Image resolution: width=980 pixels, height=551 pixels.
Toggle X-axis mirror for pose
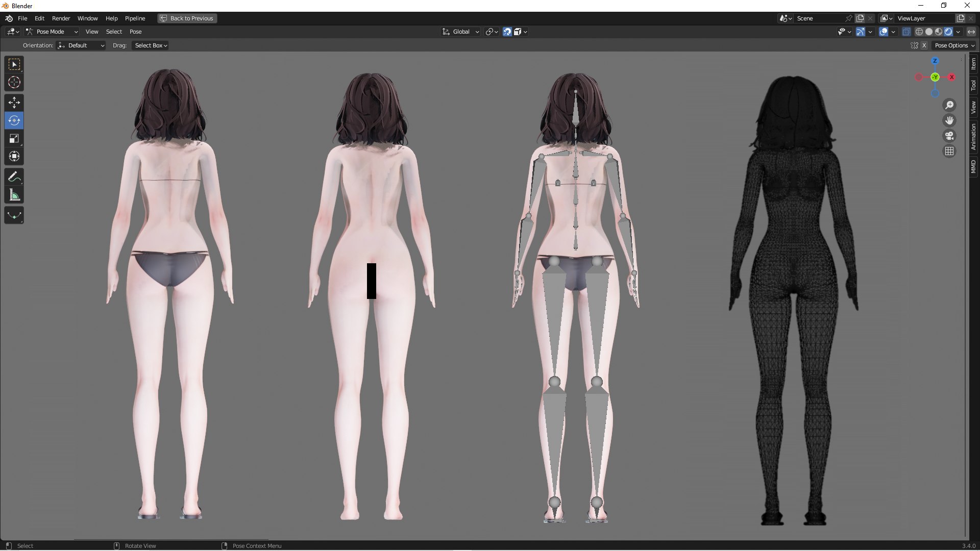(924, 45)
